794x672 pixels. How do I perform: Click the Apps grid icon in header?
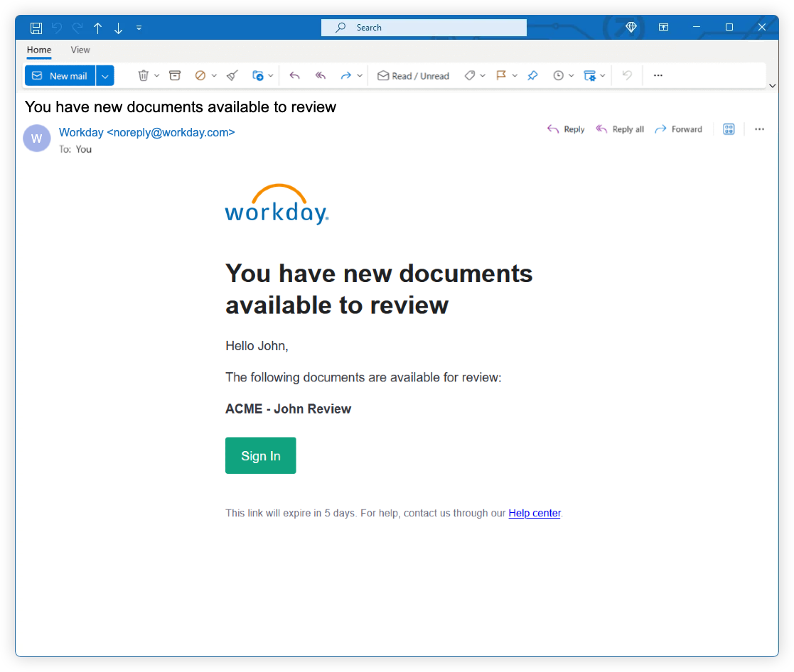coord(729,129)
